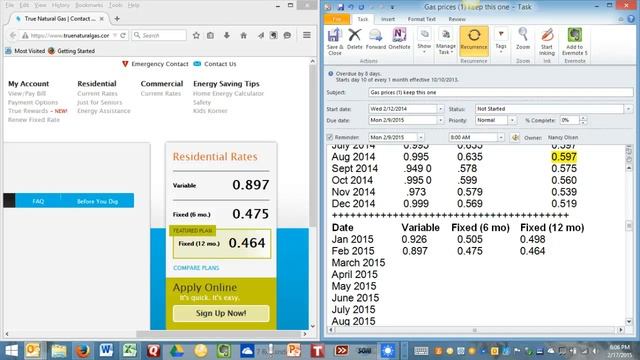Click the Sign Up Now! button
Screen dimensions: 640x360
pos(221,313)
